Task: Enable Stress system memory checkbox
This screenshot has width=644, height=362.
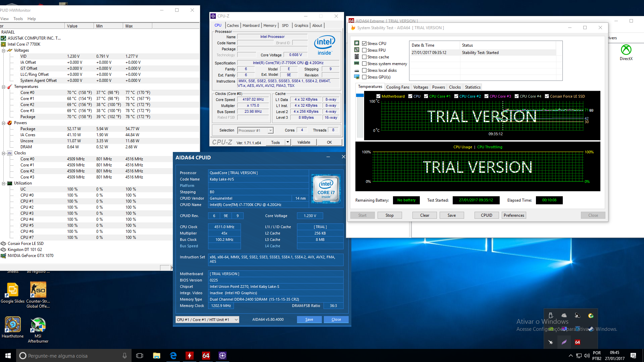Action: coord(364,64)
